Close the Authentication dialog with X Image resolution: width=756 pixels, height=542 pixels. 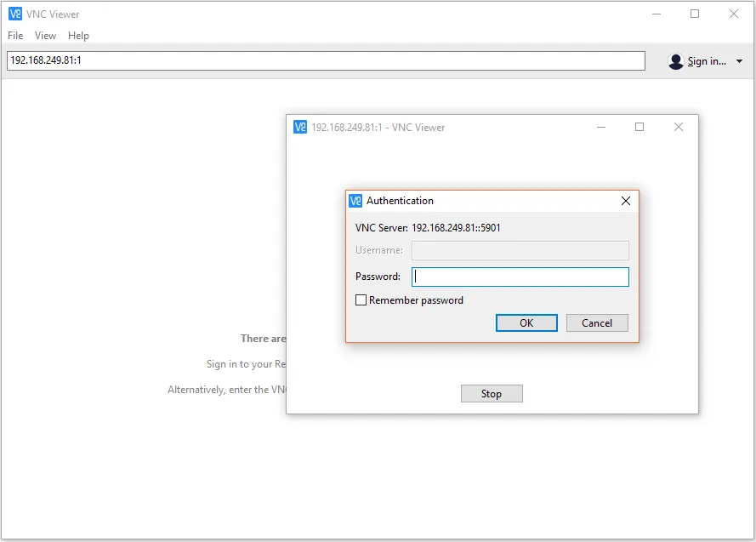click(626, 201)
